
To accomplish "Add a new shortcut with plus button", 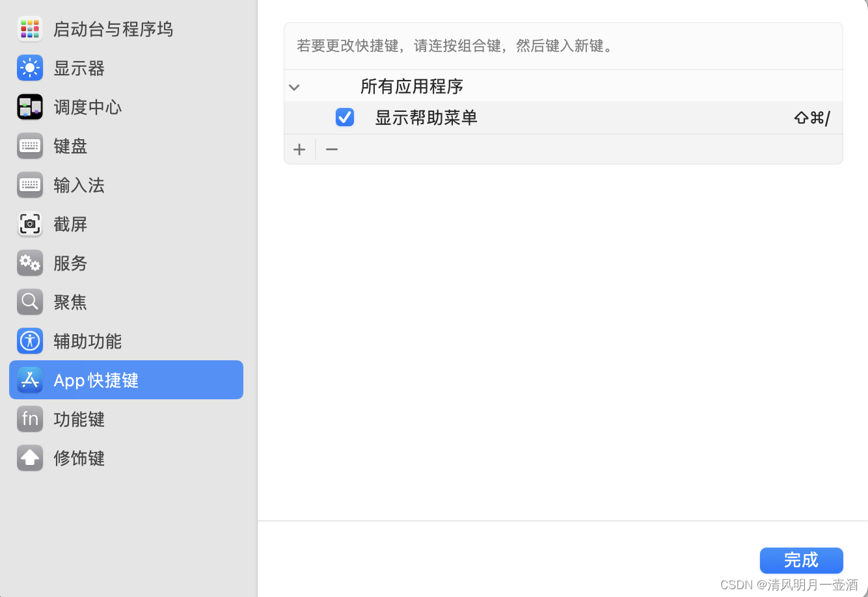I will click(299, 150).
